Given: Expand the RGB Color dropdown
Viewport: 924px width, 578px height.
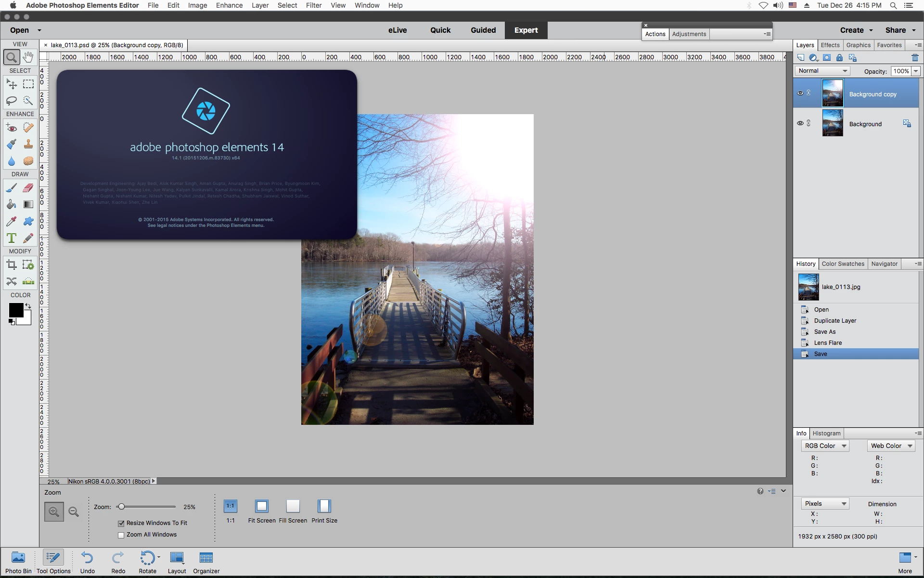Looking at the screenshot, I should (x=825, y=446).
